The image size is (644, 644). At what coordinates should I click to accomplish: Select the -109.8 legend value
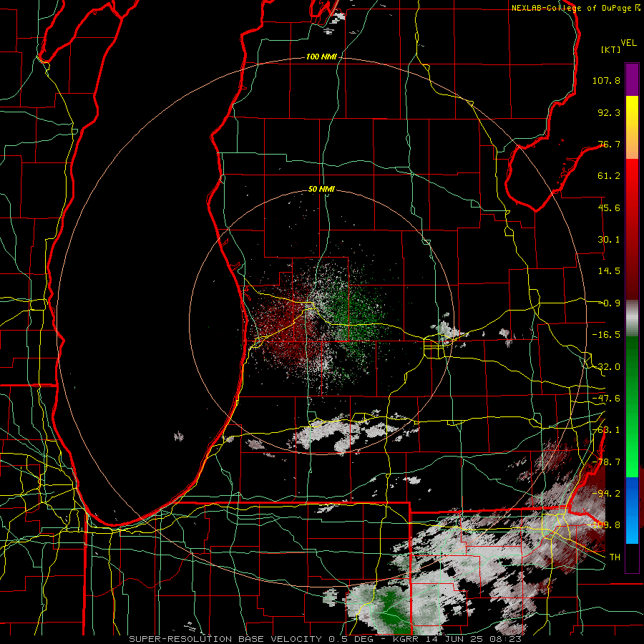coord(605,525)
